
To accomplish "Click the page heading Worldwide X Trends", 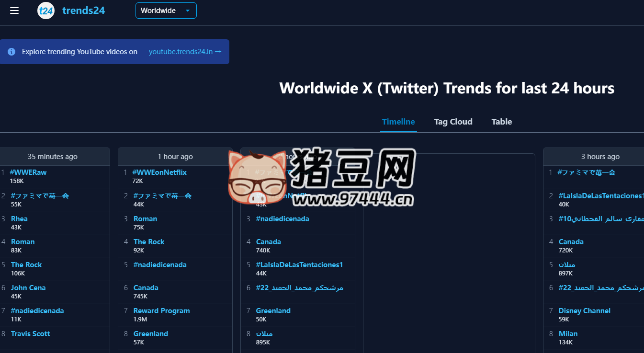I will pos(447,88).
